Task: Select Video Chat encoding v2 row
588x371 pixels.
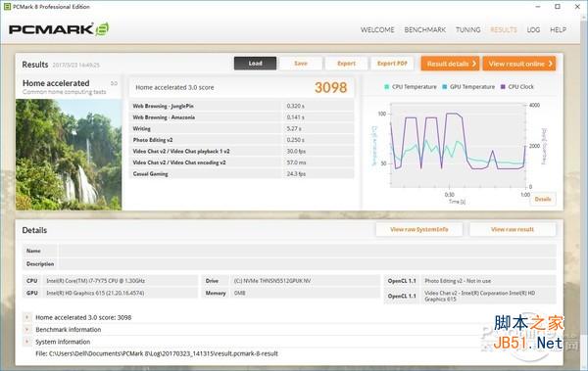Action: click(x=241, y=162)
